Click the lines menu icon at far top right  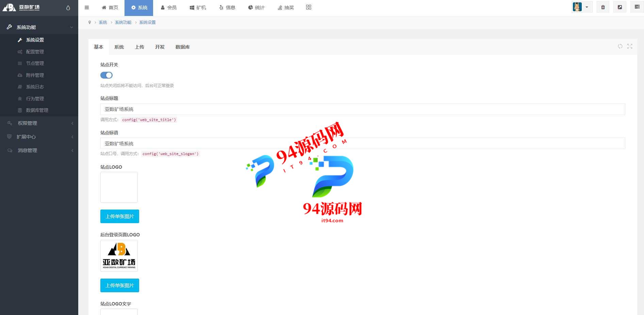[x=637, y=7]
